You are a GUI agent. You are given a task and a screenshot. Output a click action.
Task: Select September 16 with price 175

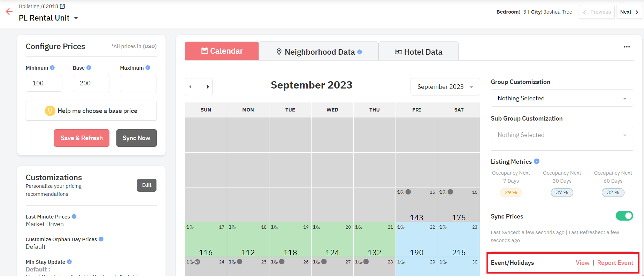(x=459, y=205)
